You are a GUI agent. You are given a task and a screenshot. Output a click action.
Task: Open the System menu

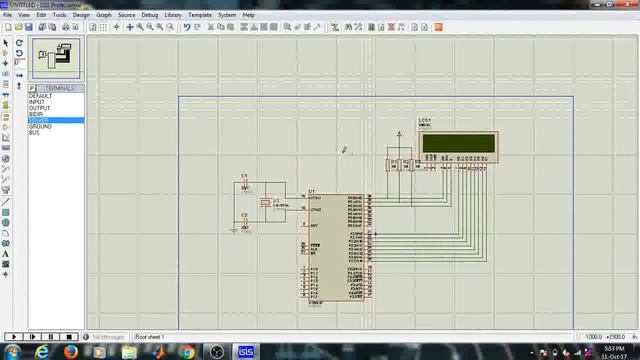click(x=227, y=15)
